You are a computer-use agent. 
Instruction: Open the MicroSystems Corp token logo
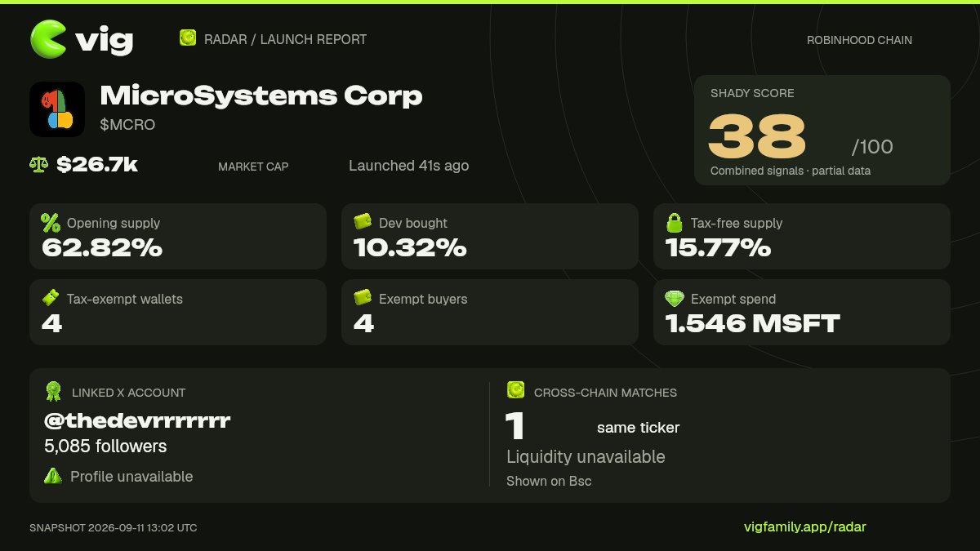pos(57,109)
